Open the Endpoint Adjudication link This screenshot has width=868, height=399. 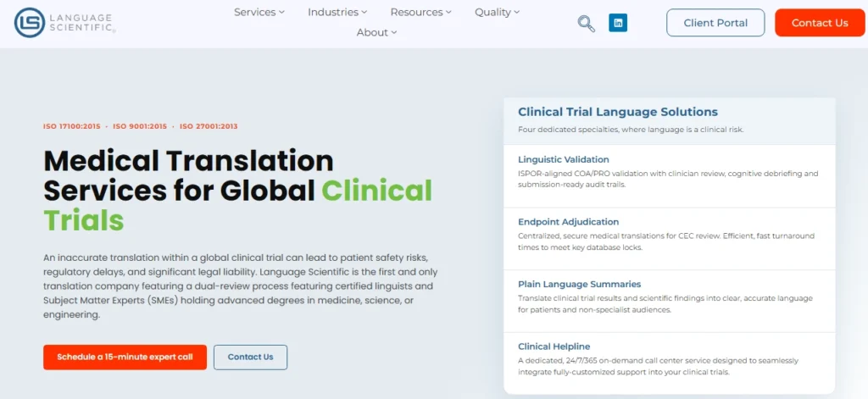point(569,222)
